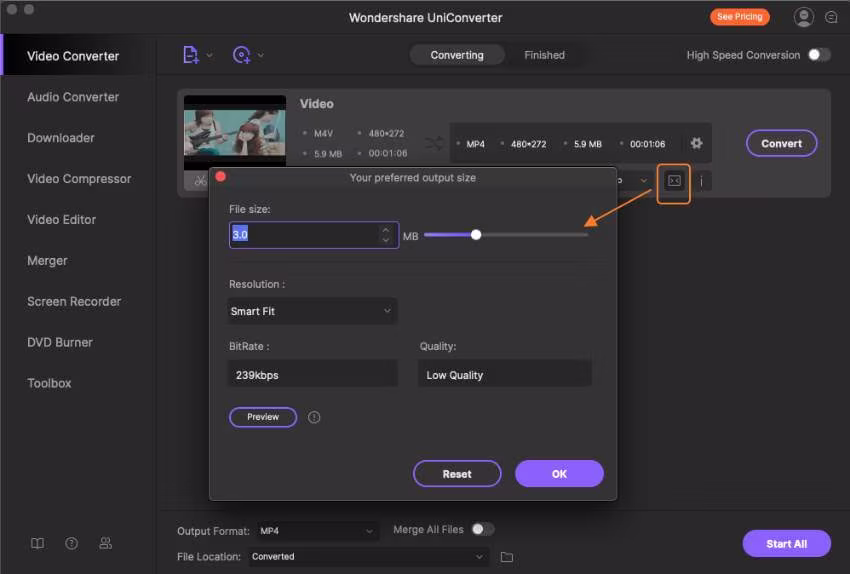This screenshot has height=574, width=850.
Task: Open the user guide book icon
Action: 37,543
